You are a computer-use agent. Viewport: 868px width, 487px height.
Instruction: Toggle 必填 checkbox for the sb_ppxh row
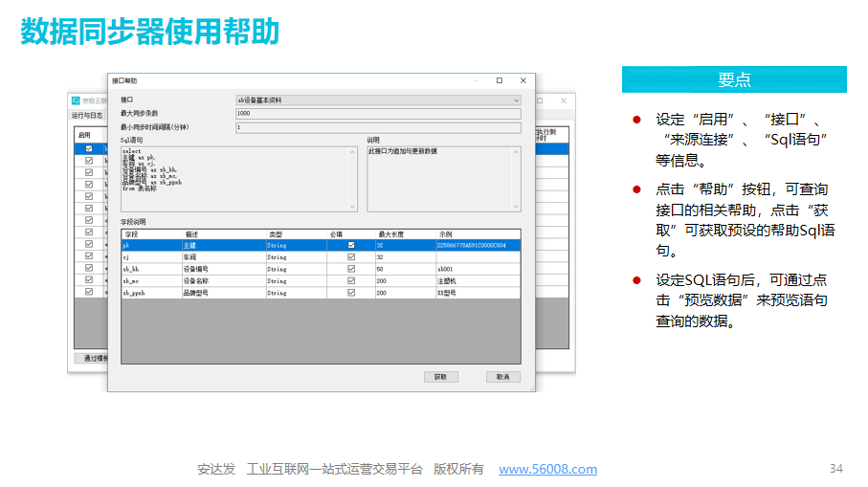pyautogui.click(x=350, y=293)
